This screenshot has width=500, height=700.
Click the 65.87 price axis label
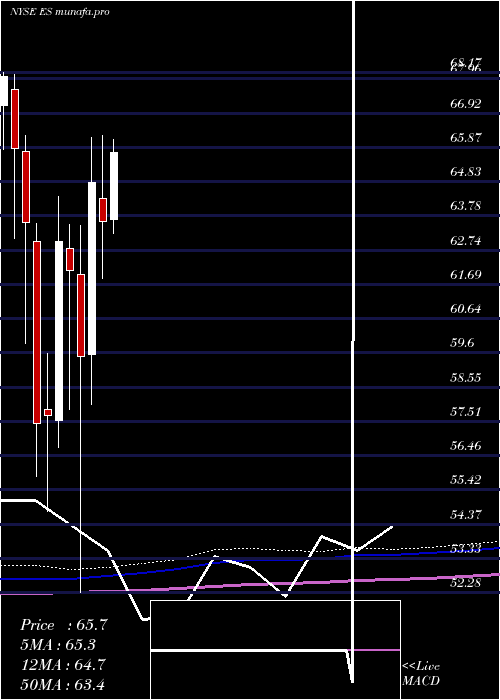466,138
